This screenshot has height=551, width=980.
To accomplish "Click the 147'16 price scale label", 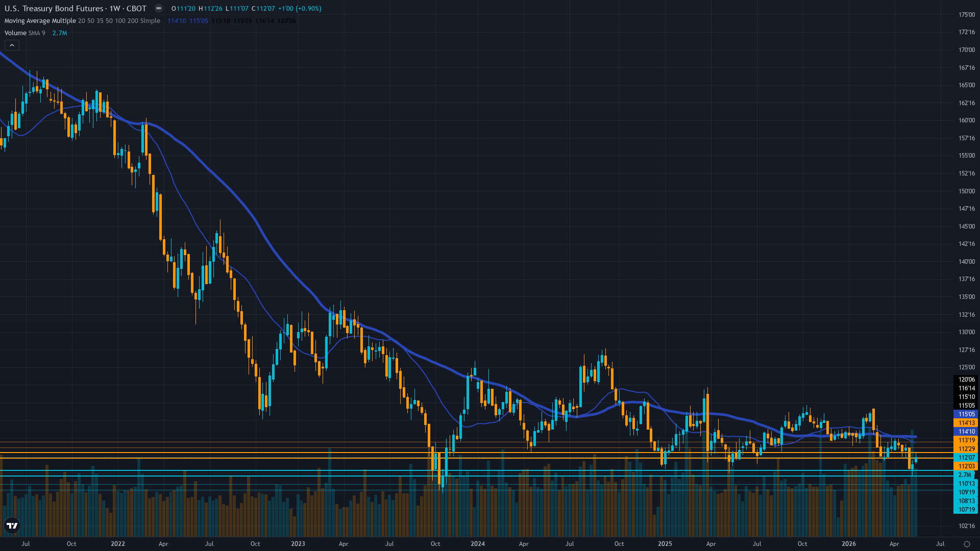I will 967,209.
